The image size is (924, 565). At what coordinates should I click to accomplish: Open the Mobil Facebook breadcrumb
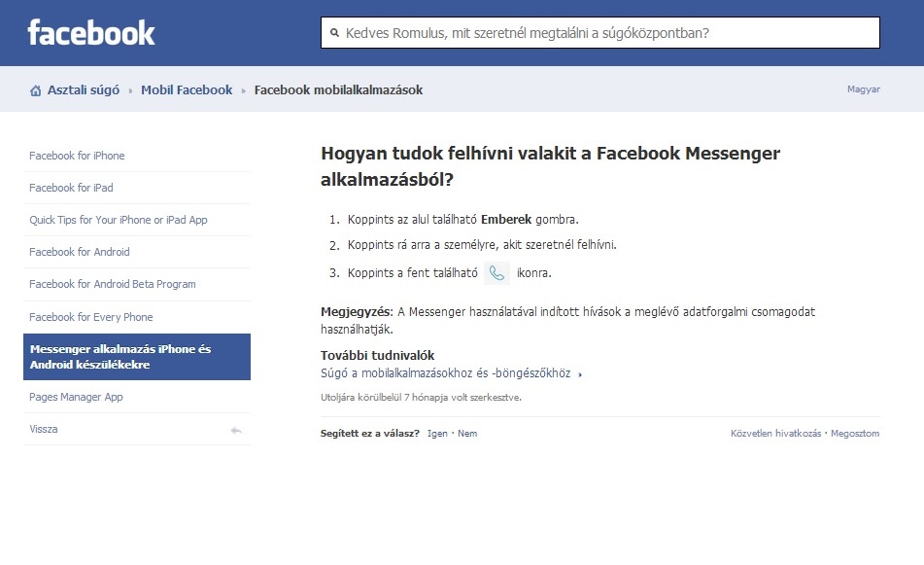[186, 89]
